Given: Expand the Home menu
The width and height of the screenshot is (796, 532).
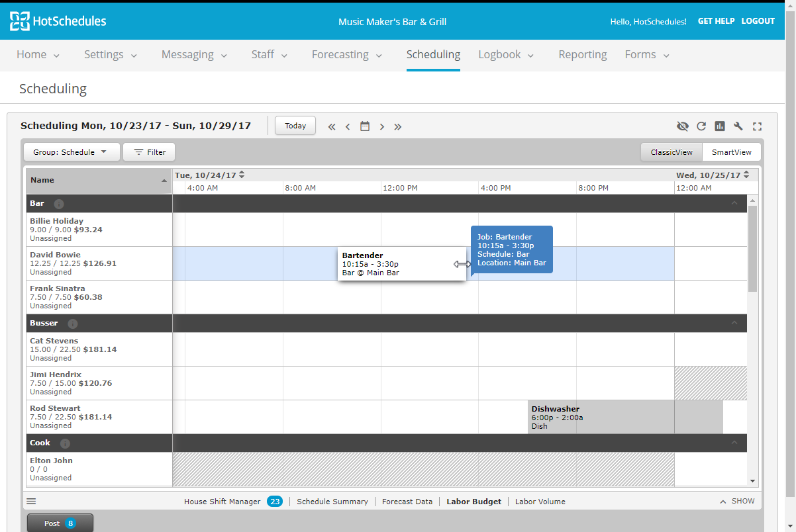Looking at the screenshot, I should point(38,55).
